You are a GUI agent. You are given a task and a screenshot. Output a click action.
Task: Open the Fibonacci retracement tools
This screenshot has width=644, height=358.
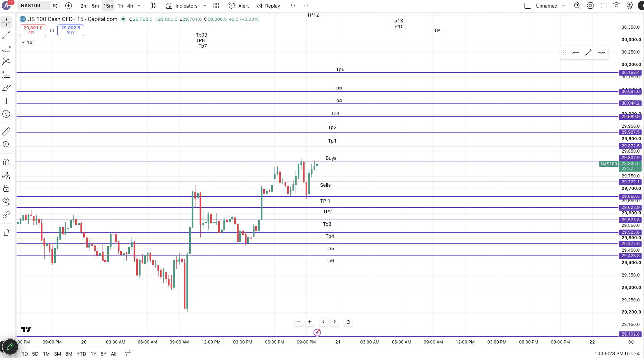[x=6, y=48]
